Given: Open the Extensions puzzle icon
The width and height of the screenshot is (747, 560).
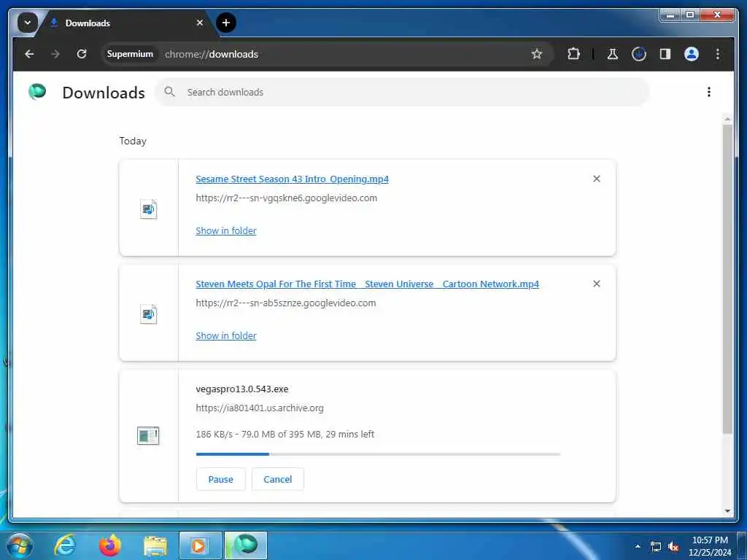Looking at the screenshot, I should click(573, 54).
